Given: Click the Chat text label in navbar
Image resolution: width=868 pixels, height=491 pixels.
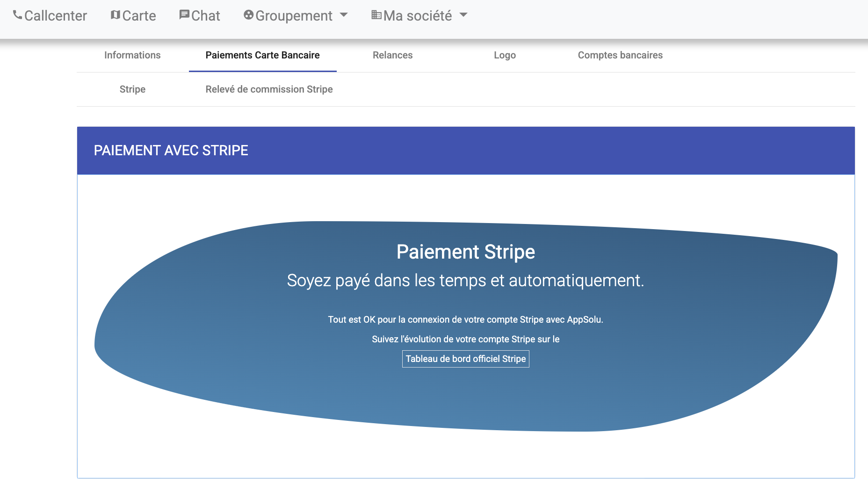Looking at the screenshot, I should (x=206, y=16).
